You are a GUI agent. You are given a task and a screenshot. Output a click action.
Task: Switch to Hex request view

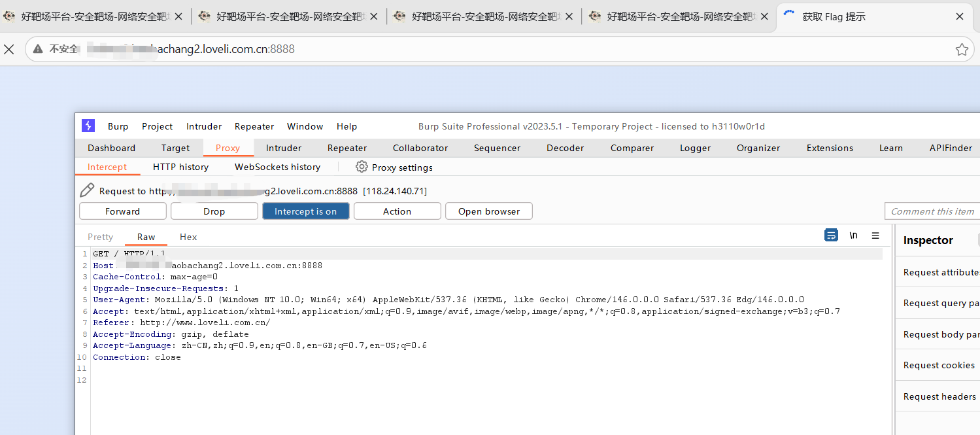(x=188, y=237)
